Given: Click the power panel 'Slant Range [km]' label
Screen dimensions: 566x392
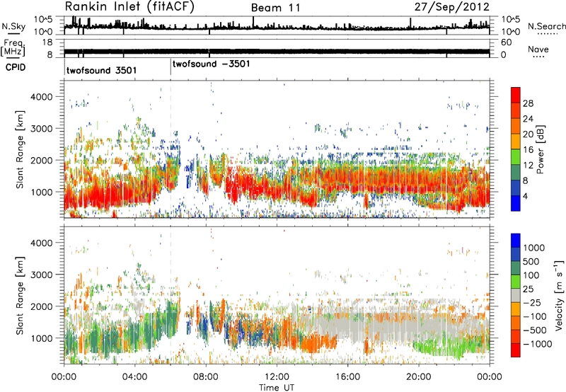Looking at the screenshot, I should [20, 149].
